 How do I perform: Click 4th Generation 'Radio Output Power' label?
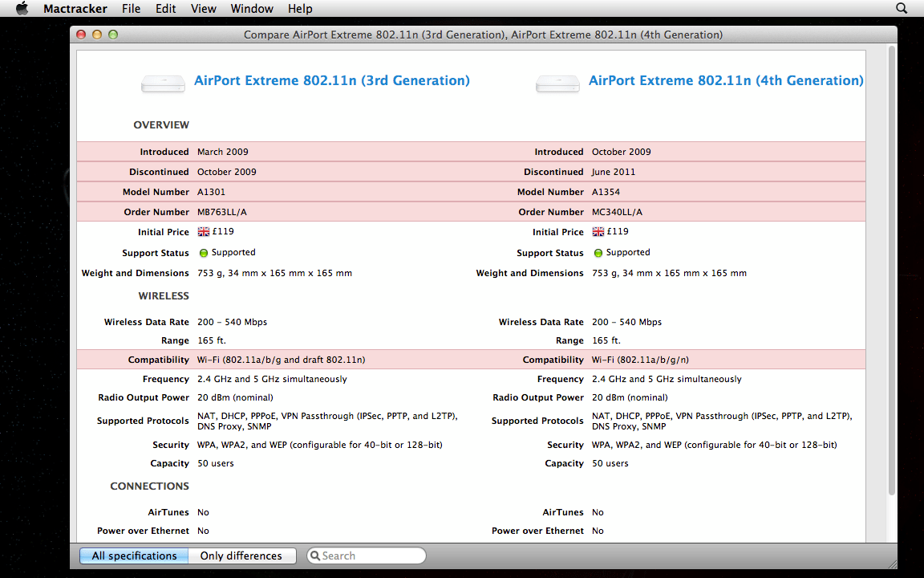point(538,397)
